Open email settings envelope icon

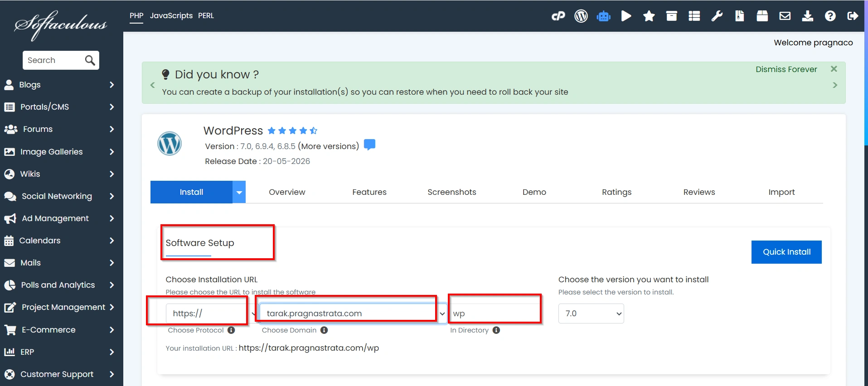tap(785, 16)
